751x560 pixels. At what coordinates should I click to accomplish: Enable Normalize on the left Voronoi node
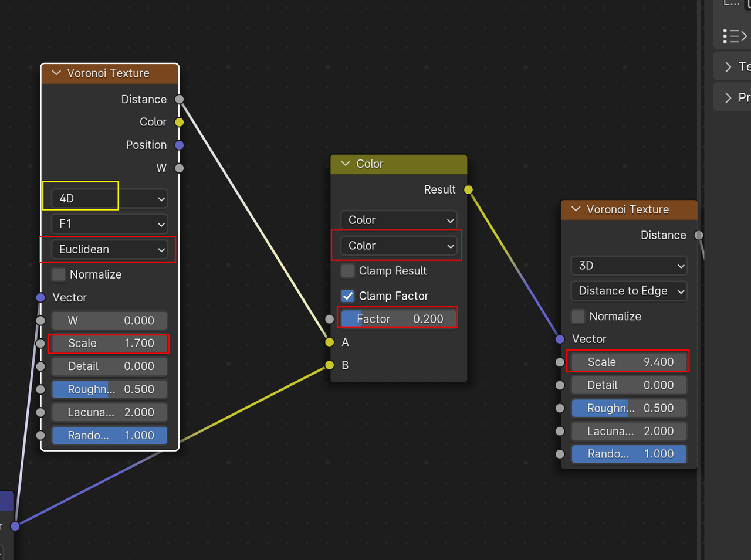59,274
